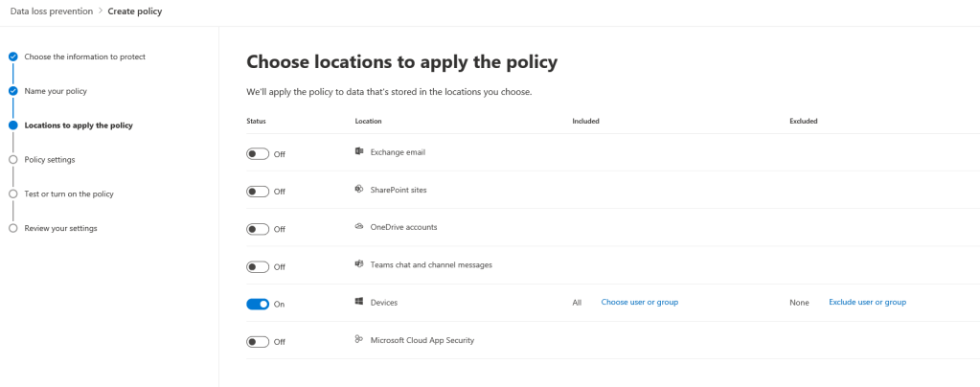This screenshot has width=980, height=387.
Task: Click the OneDrive accounts cloud icon
Action: (x=358, y=227)
